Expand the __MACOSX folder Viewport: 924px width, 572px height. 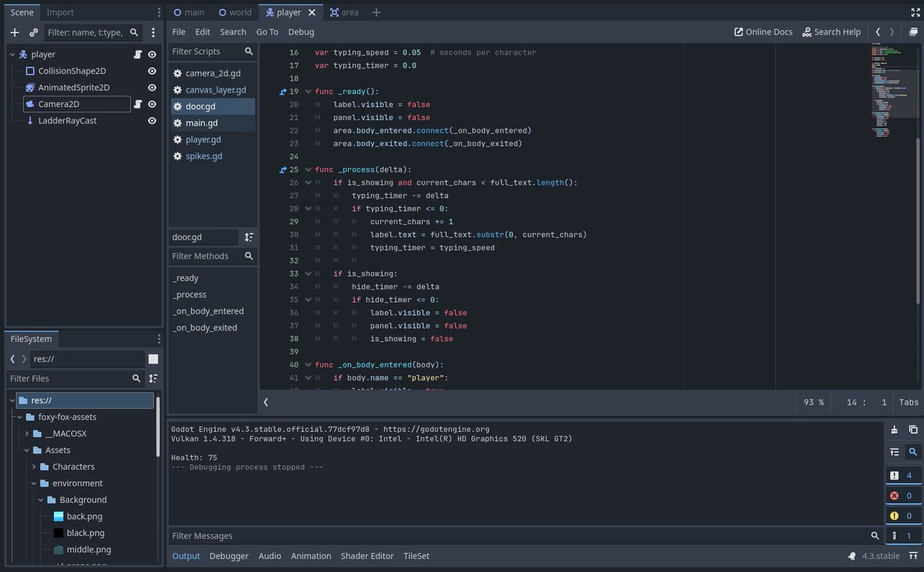27,433
